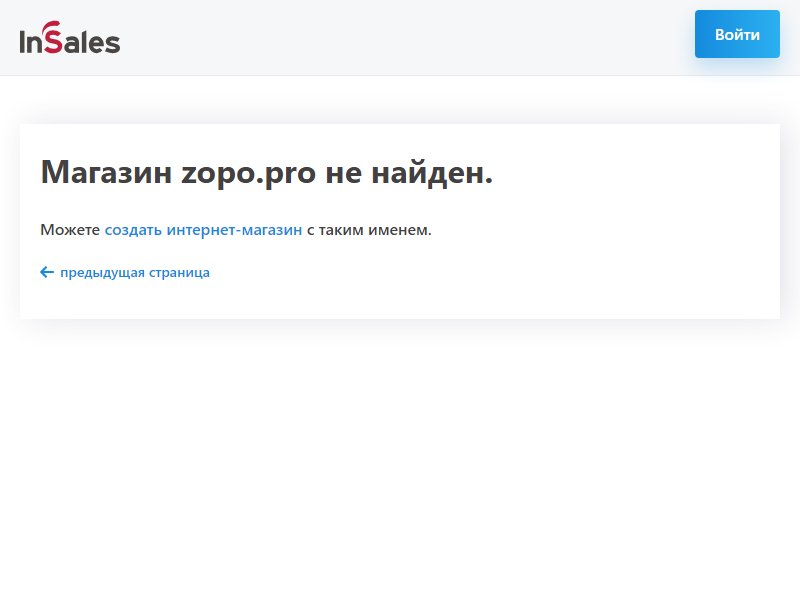Click the heading Магазин zopo.pro не найден
This screenshot has width=800, height=600.
click(266, 172)
